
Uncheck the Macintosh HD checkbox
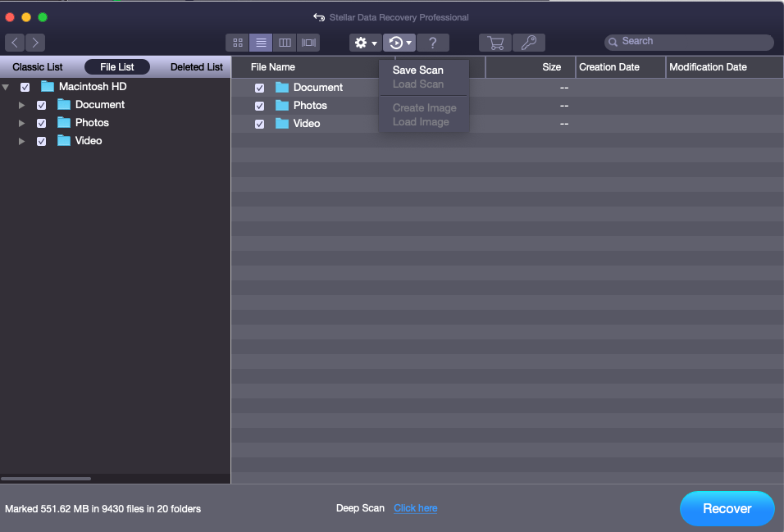[x=25, y=87]
